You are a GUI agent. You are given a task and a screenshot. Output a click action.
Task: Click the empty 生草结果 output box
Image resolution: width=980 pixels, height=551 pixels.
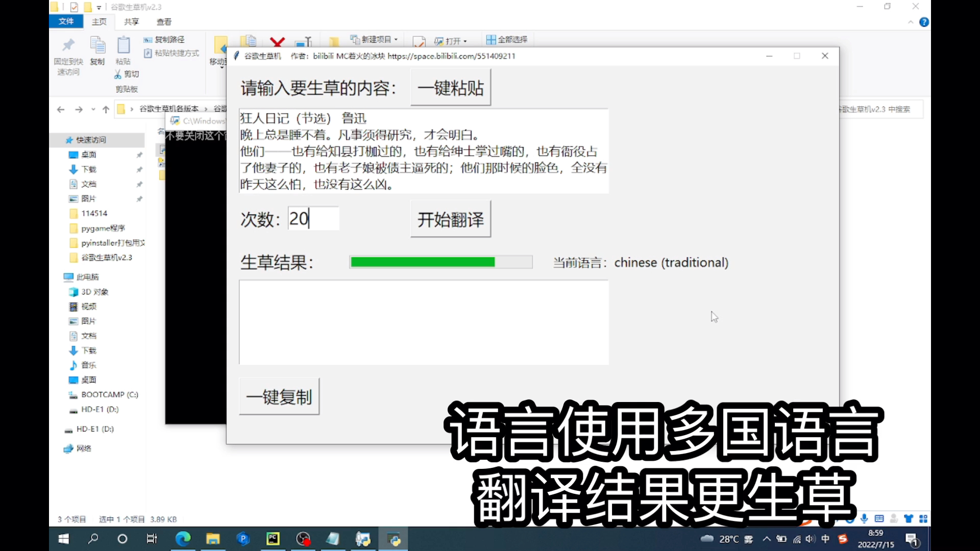pyautogui.click(x=424, y=322)
